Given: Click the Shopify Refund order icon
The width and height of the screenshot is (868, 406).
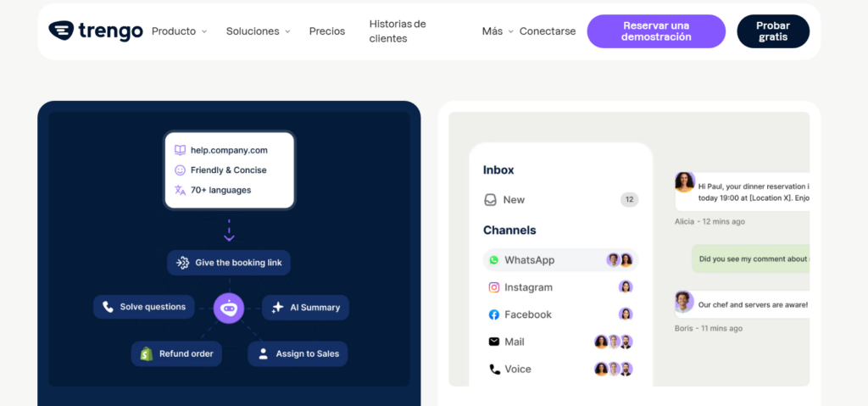Looking at the screenshot, I should tap(146, 353).
